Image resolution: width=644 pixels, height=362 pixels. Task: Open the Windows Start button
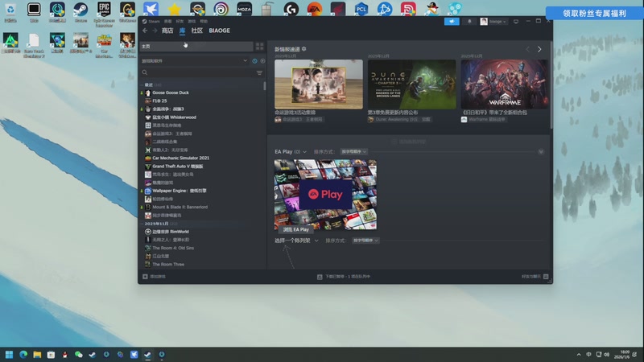tap(9, 354)
